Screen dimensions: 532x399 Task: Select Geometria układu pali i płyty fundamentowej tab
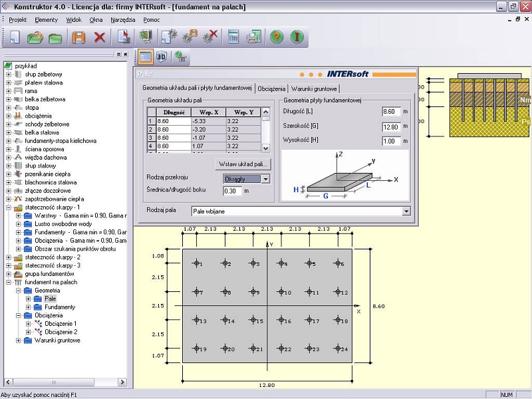(197, 88)
